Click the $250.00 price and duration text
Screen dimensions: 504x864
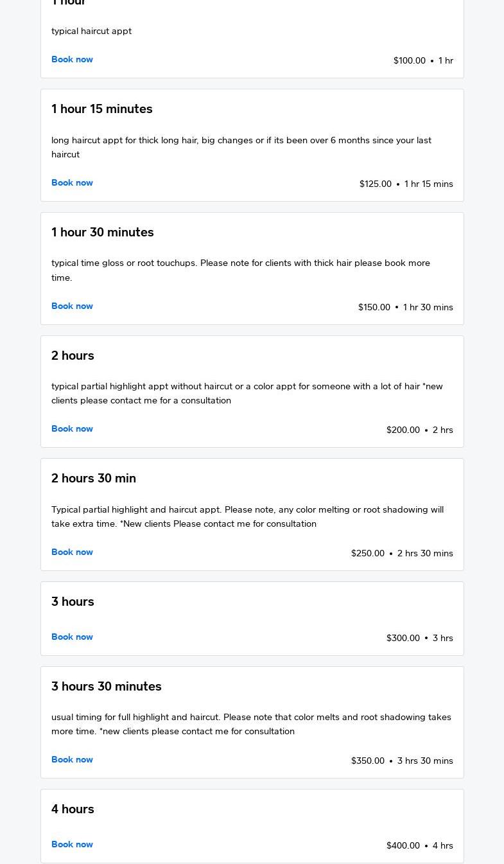[x=402, y=554]
